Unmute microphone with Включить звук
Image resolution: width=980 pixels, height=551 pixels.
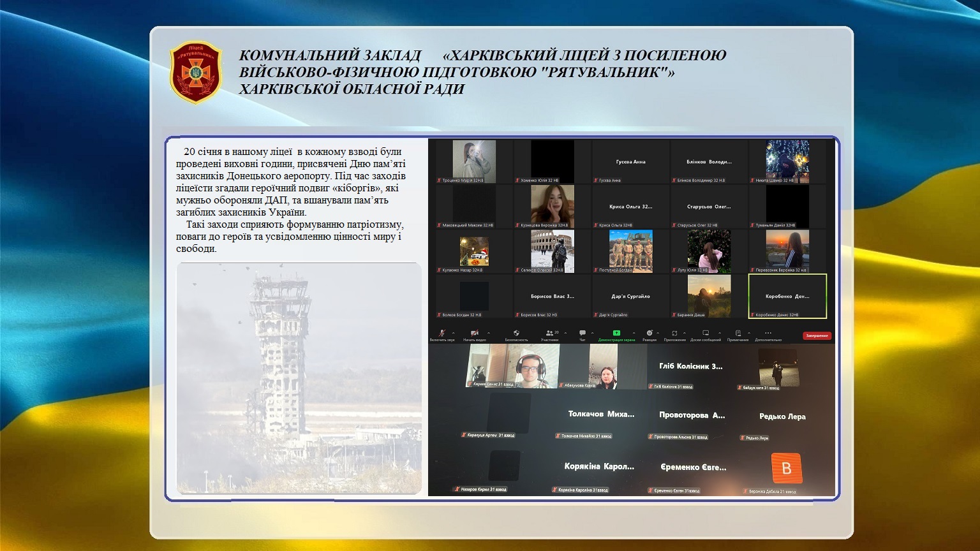click(442, 333)
